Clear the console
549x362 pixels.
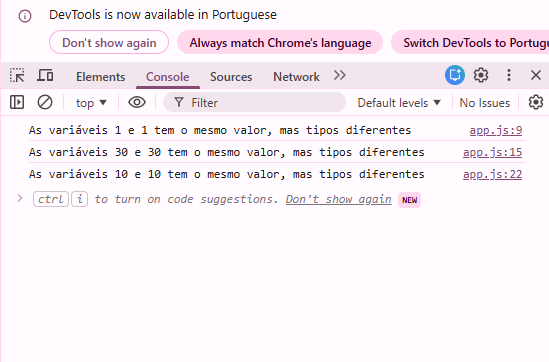coord(45,102)
